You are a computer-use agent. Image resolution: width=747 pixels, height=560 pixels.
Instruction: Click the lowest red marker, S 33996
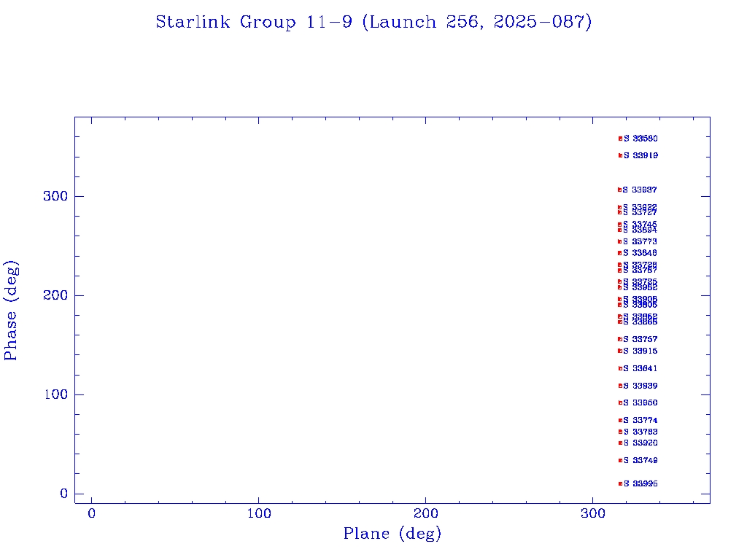pos(620,483)
